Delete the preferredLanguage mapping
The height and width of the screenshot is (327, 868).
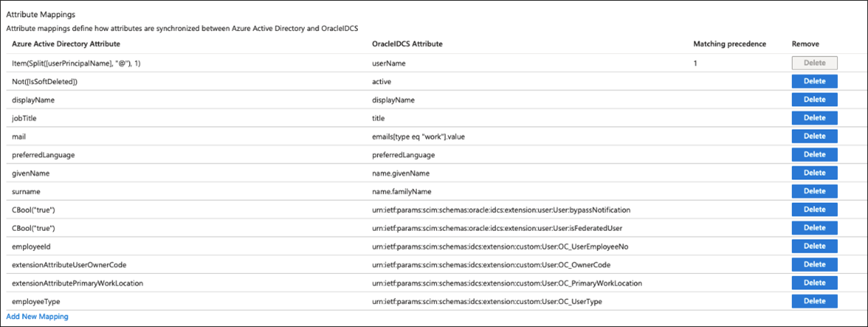814,155
